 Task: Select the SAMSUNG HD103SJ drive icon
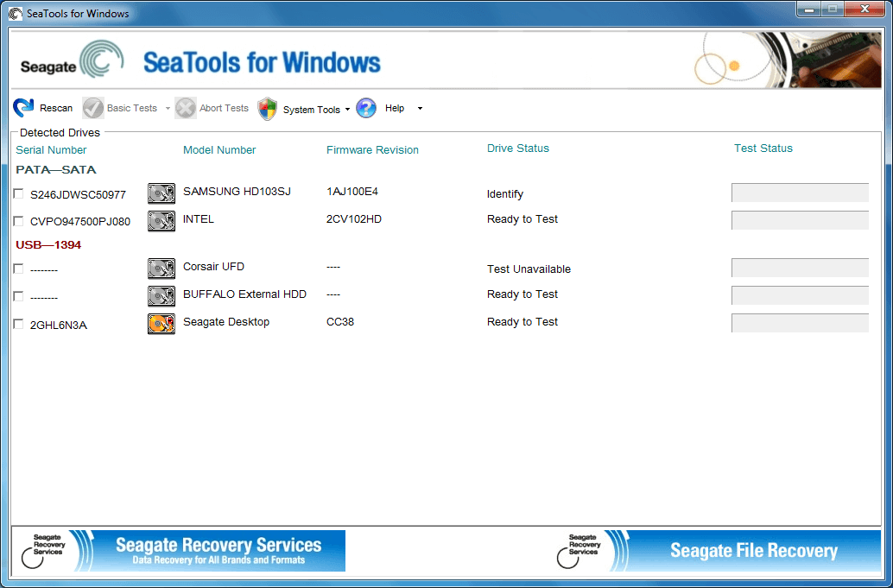tap(161, 193)
